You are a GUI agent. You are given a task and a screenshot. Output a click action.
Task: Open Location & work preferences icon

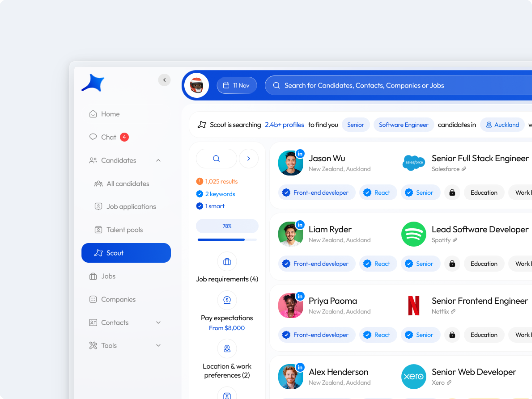coord(227,348)
